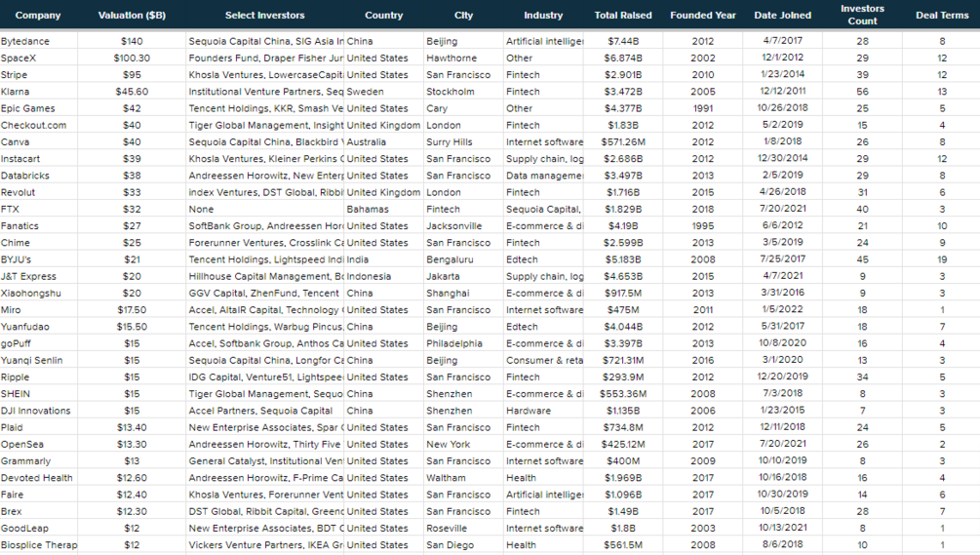Select the SpaceX company cell
The height and width of the screenshot is (555, 980).
(39, 59)
